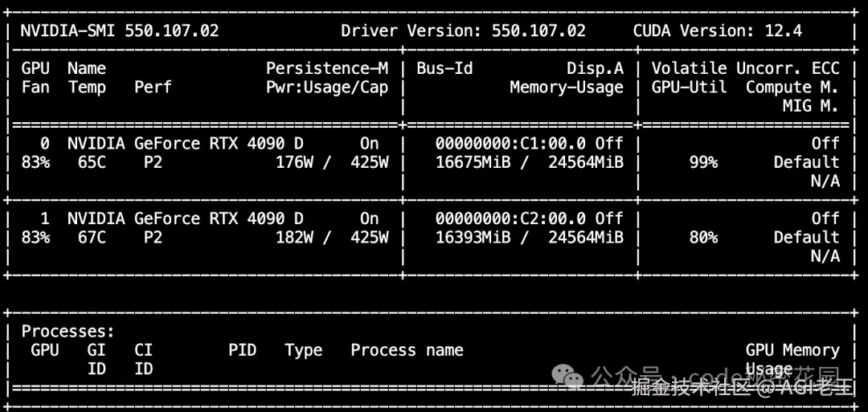The width and height of the screenshot is (868, 412).
Task: Click the memory usage value '16393MiB'
Action: pos(473,237)
